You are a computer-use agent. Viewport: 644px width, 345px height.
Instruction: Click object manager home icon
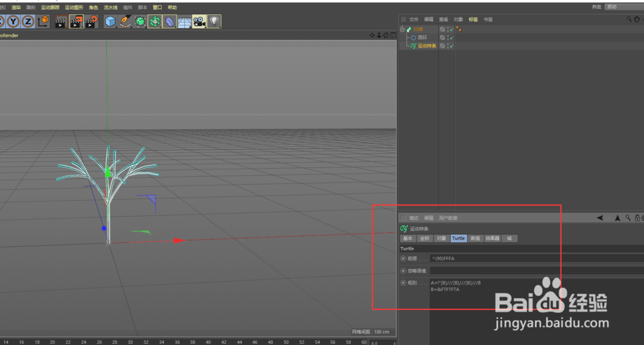636,19
